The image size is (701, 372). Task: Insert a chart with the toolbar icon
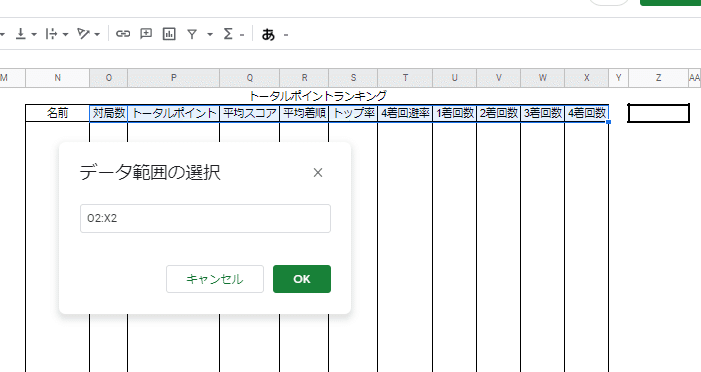pos(169,34)
